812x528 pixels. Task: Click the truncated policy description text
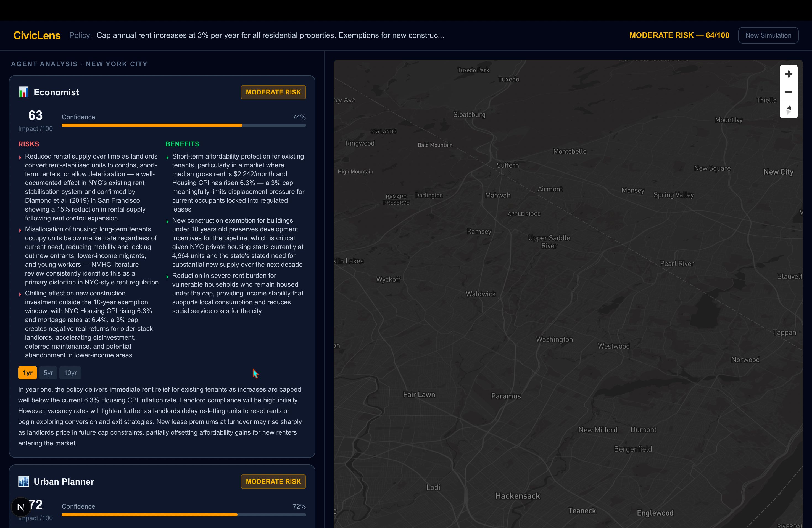[270, 35]
